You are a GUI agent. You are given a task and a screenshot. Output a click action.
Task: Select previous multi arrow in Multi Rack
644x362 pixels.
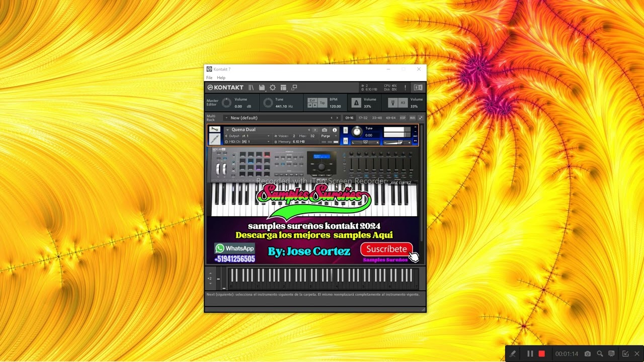tap(331, 118)
